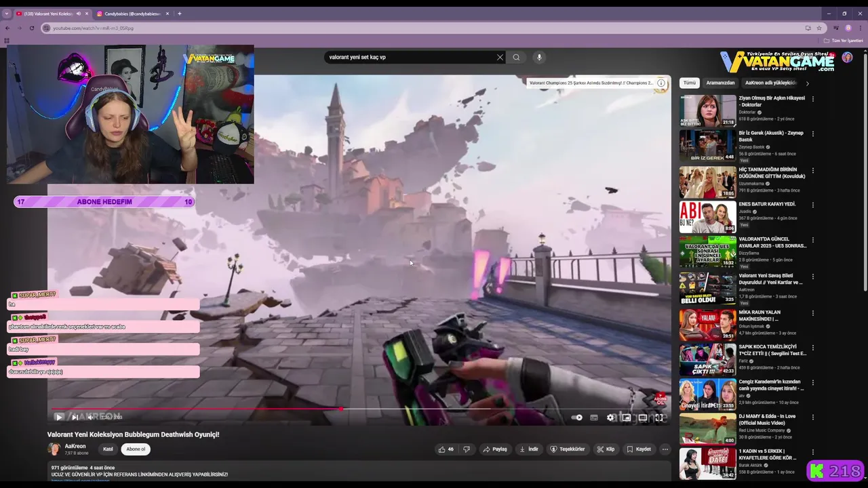Select the Tümü filter chip

pyautogui.click(x=690, y=83)
